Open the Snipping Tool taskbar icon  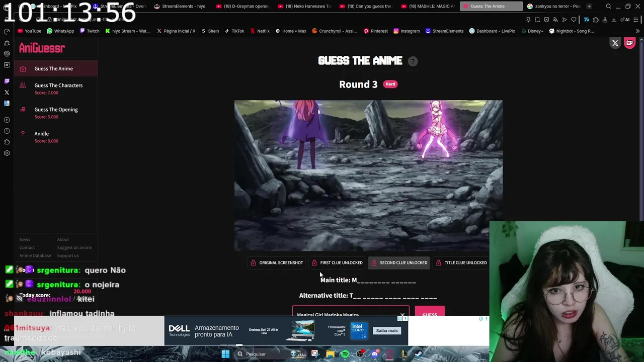pos(315,354)
